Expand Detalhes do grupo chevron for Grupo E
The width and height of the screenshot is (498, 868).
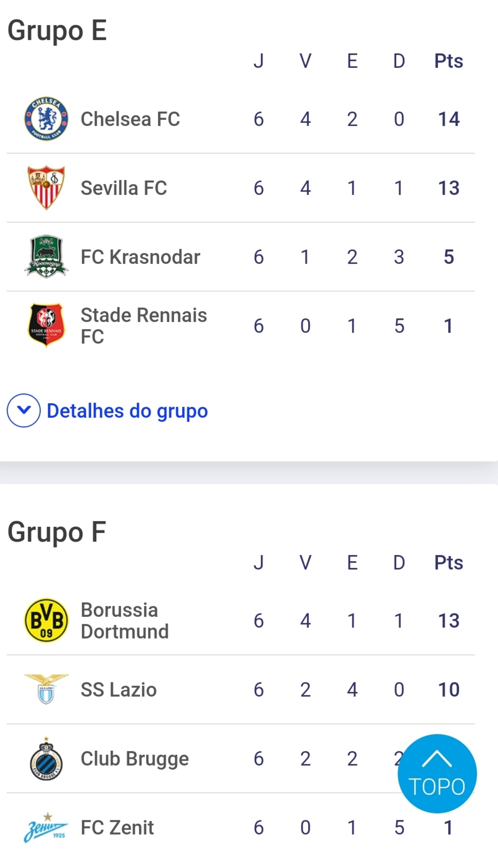24,411
